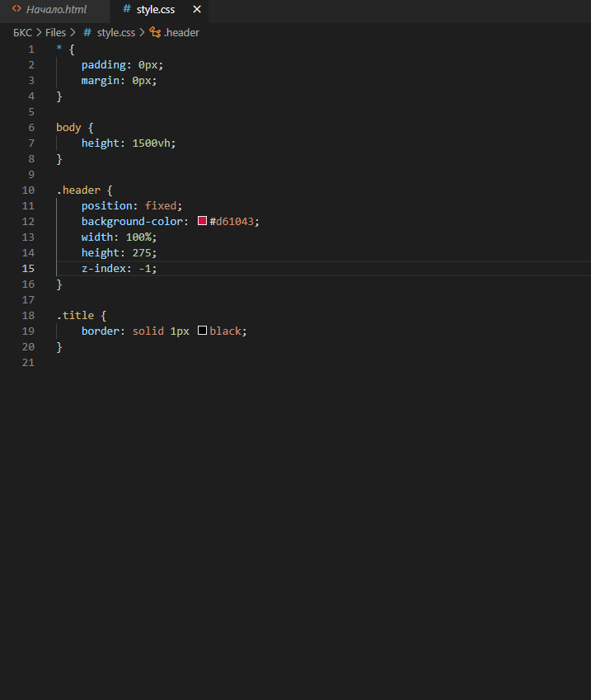Click line number 10 in gutter
The image size is (591, 700).
tap(28, 190)
